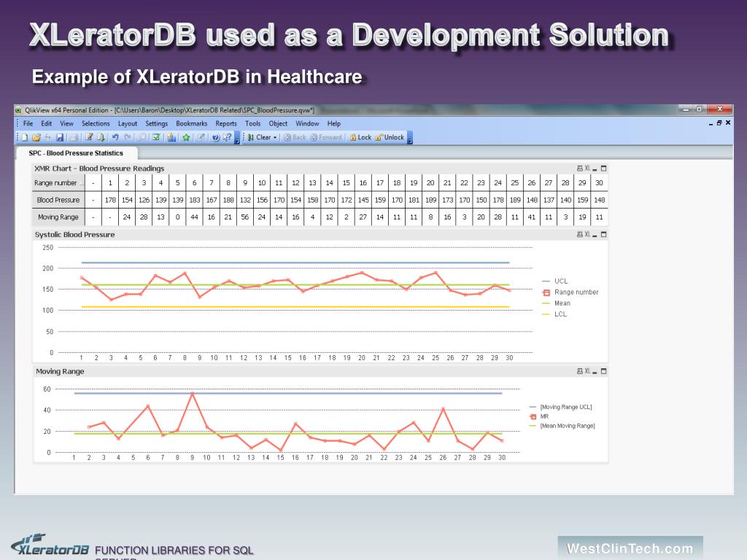Select the 'Moving Range' table row header
Image resolution: width=747 pixels, height=560 pixels.
tap(58, 217)
